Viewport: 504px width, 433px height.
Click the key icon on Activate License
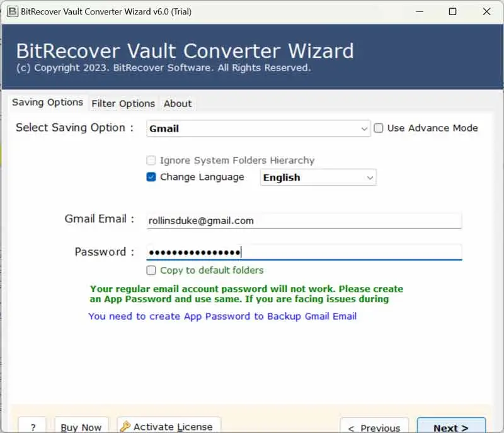point(125,427)
